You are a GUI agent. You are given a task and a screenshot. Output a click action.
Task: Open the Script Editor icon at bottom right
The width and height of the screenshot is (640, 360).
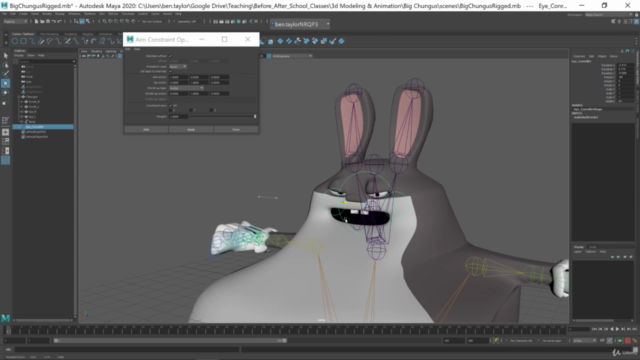coord(635,350)
